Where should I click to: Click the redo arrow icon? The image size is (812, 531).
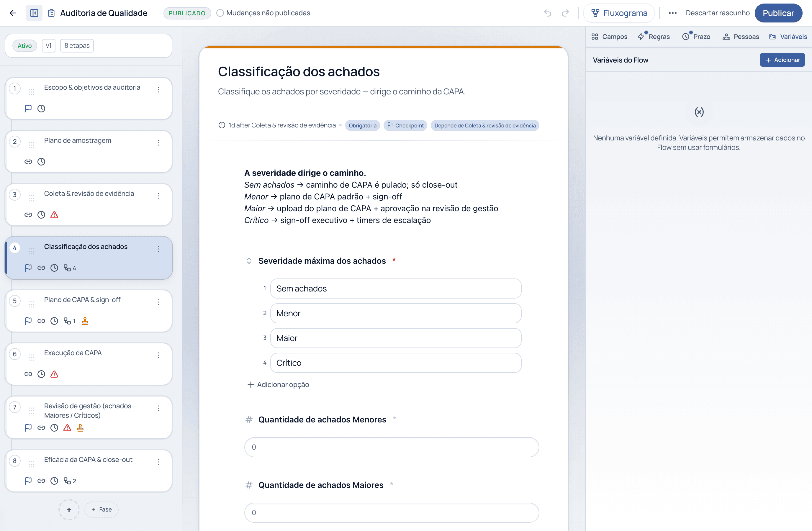point(565,13)
